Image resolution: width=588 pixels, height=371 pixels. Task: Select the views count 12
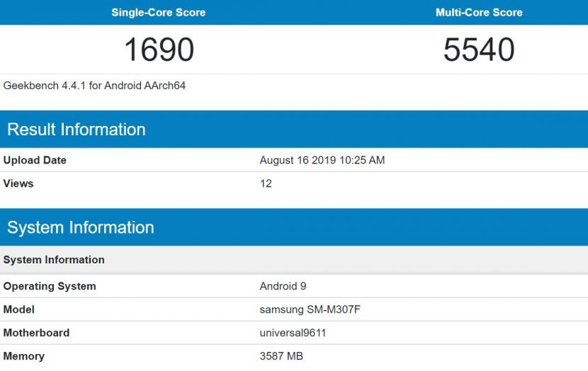point(266,183)
